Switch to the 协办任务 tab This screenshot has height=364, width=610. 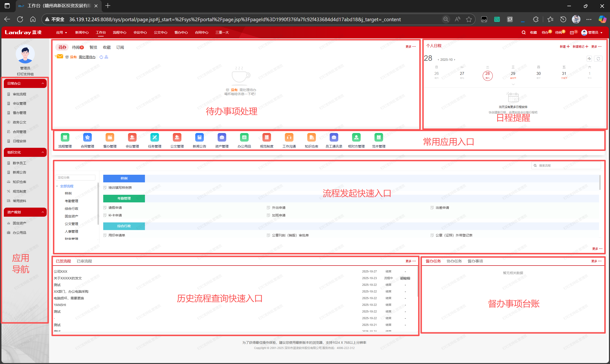pos(454,261)
